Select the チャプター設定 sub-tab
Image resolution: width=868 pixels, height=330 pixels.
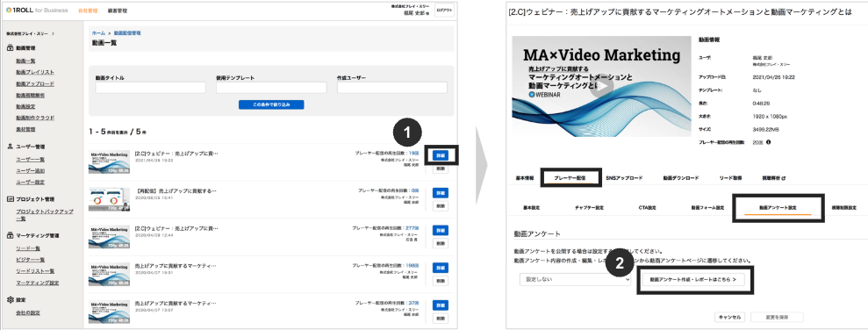(x=590, y=208)
